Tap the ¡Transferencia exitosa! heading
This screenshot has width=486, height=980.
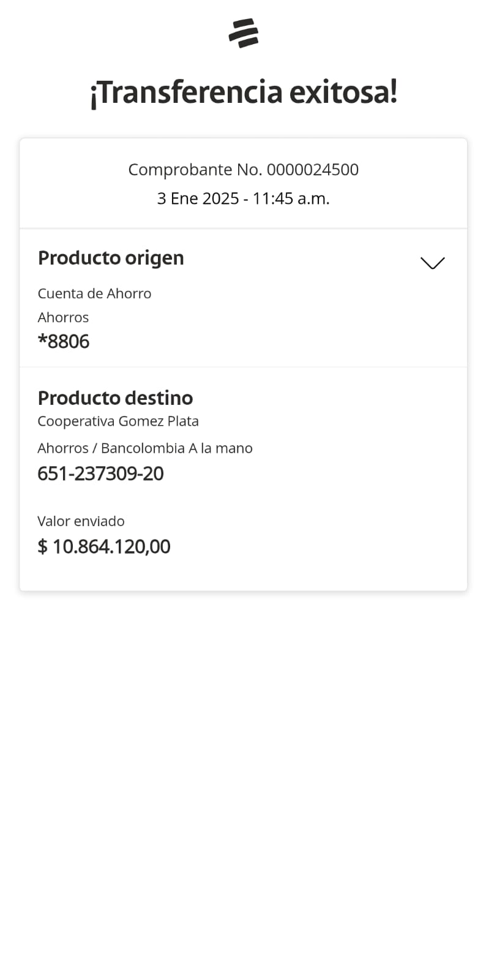tap(244, 93)
